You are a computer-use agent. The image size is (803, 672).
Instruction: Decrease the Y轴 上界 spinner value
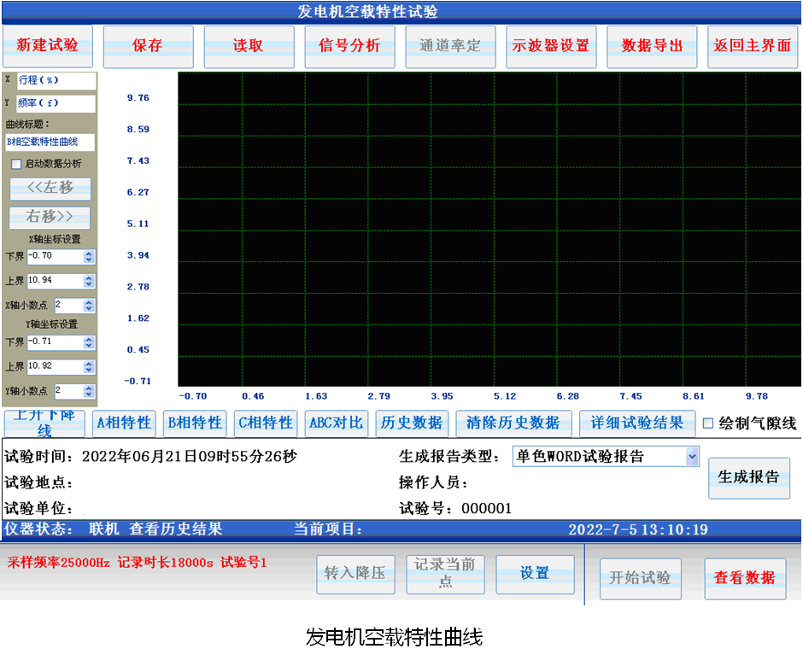tap(90, 370)
